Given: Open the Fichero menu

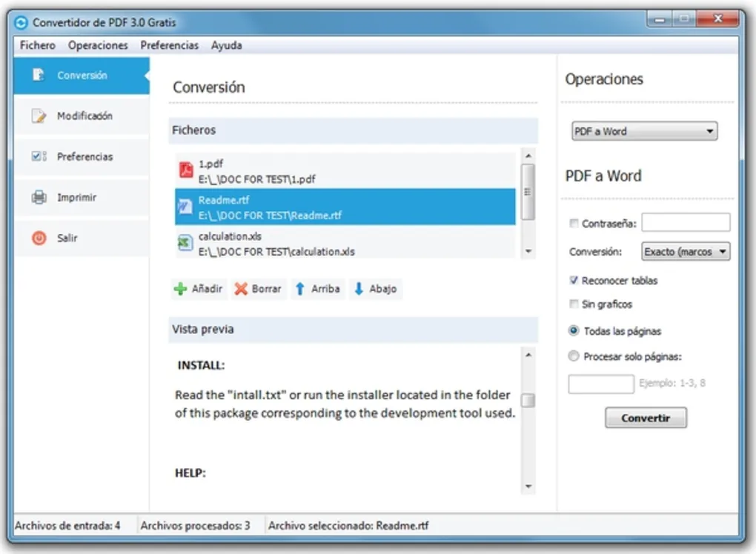Looking at the screenshot, I should (x=37, y=45).
